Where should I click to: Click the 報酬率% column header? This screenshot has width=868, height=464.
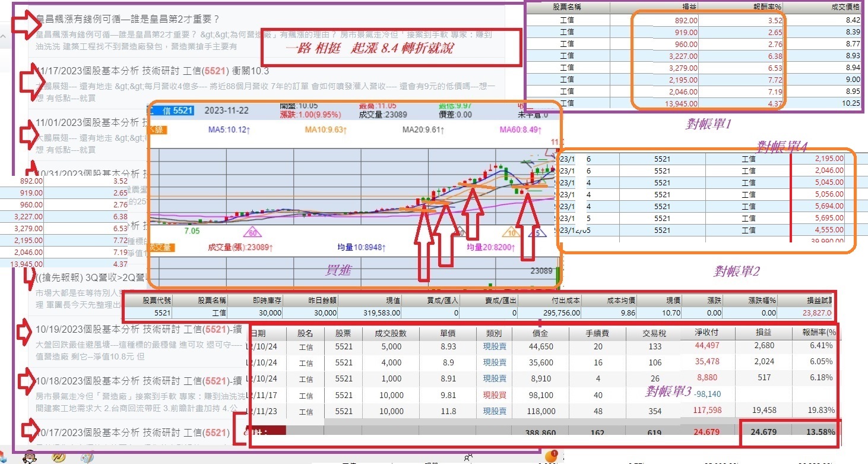click(x=766, y=8)
